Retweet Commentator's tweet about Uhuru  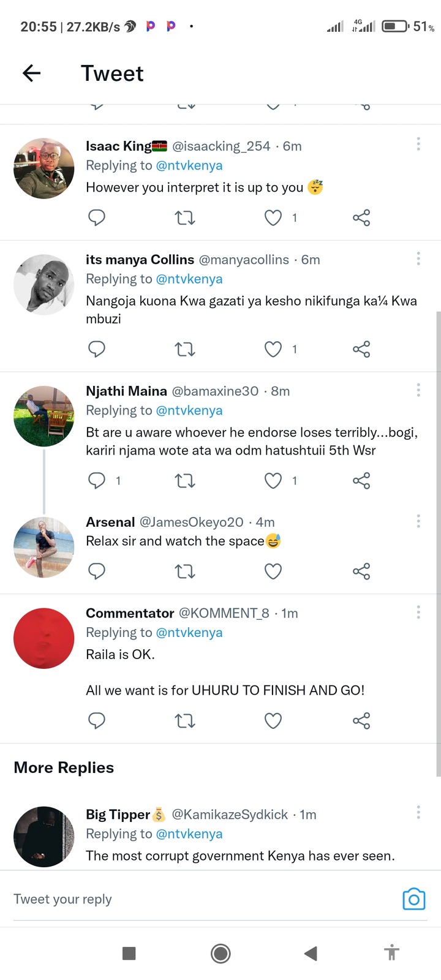tap(185, 721)
